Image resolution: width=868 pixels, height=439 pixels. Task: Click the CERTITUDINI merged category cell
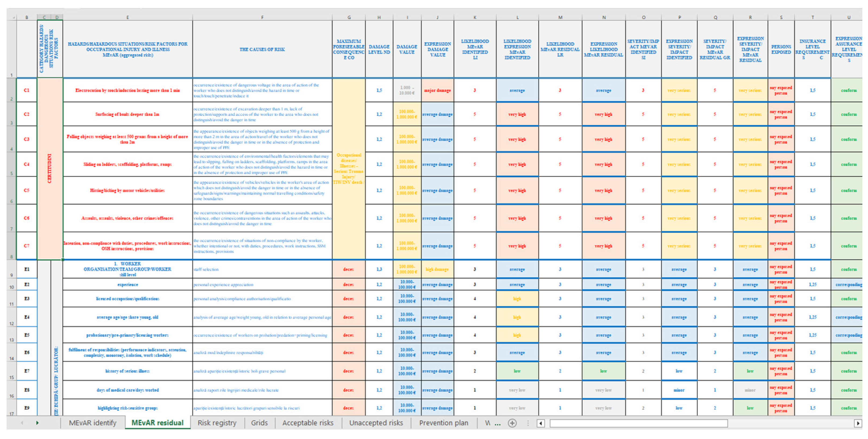coord(50,169)
